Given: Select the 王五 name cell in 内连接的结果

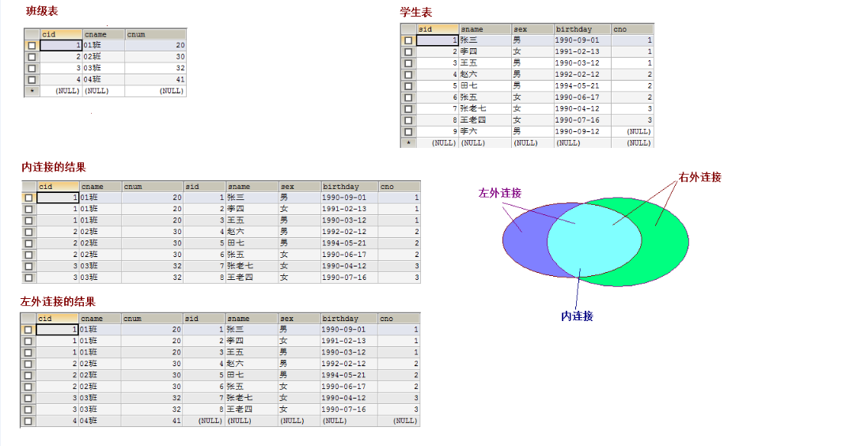Looking at the screenshot, I should pos(252,221).
